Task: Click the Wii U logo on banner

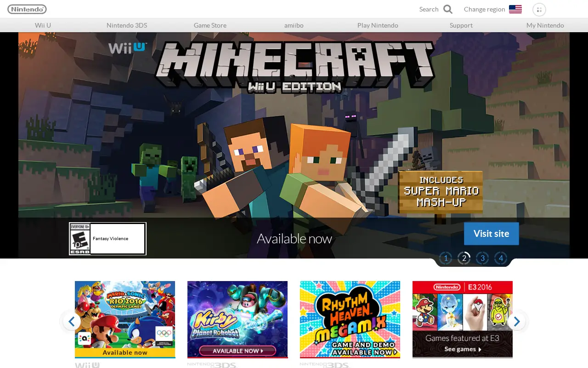Action: [128, 48]
